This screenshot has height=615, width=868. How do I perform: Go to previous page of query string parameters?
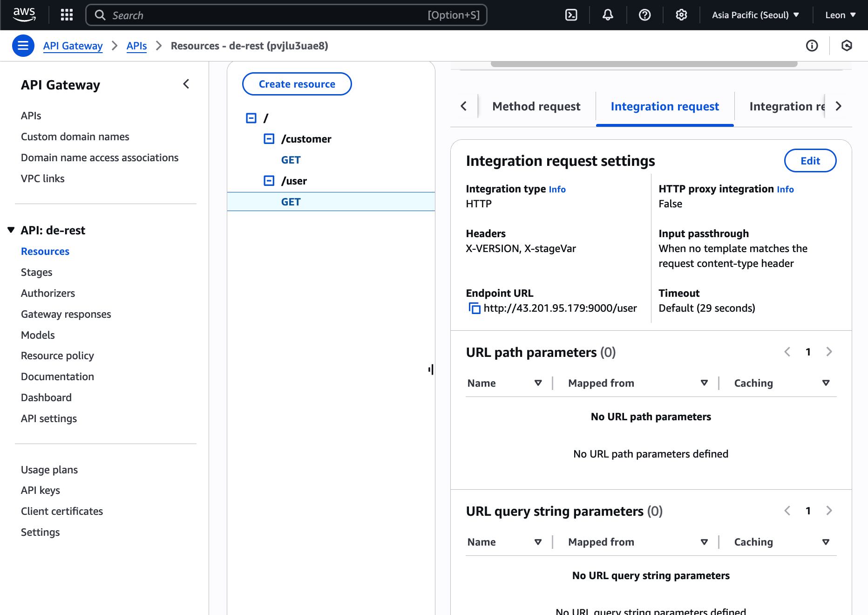787,511
